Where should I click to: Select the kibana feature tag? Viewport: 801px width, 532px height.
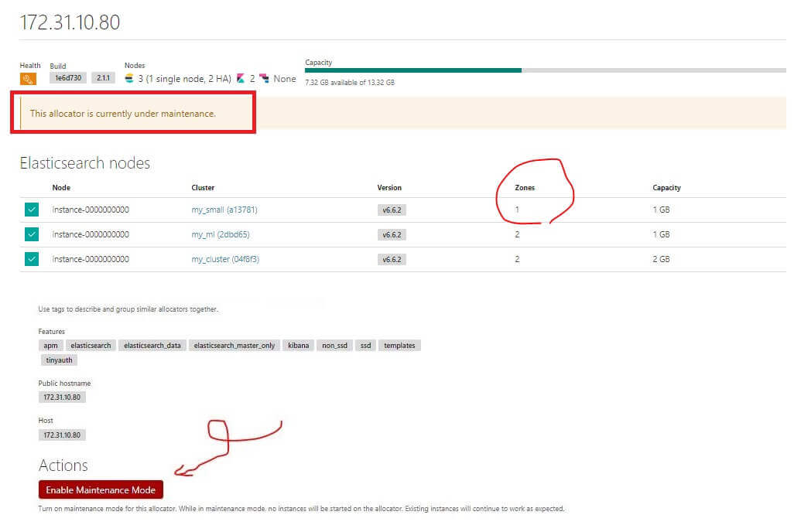pyautogui.click(x=298, y=346)
